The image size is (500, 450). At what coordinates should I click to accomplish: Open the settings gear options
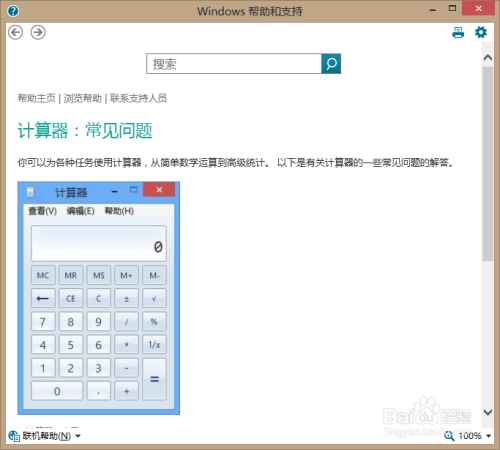481,32
